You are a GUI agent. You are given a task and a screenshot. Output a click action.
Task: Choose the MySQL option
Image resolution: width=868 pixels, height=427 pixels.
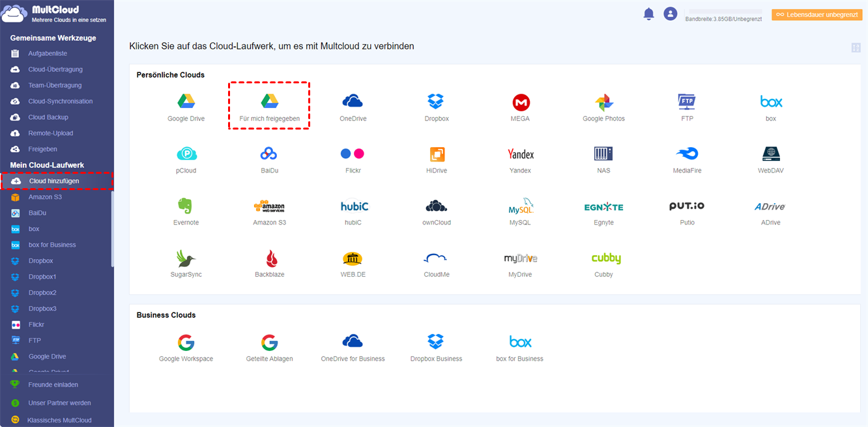(x=520, y=212)
